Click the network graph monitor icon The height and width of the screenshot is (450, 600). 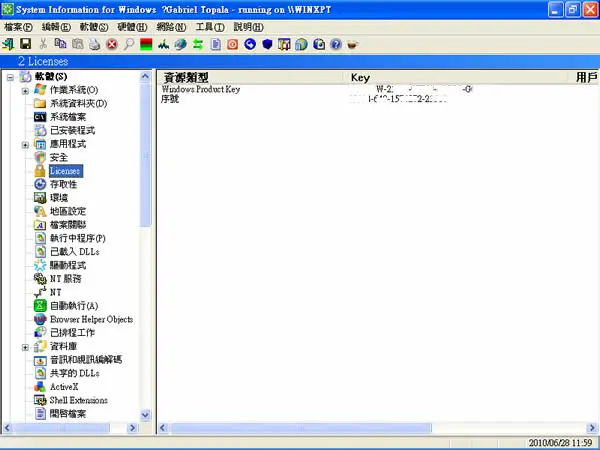pos(163,44)
